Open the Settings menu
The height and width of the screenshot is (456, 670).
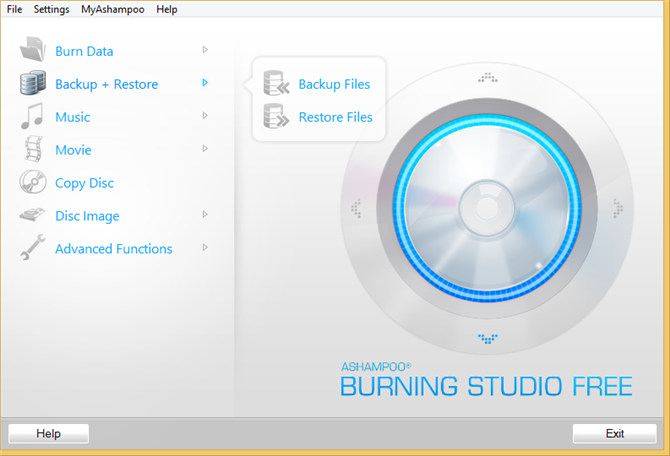(x=52, y=9)
